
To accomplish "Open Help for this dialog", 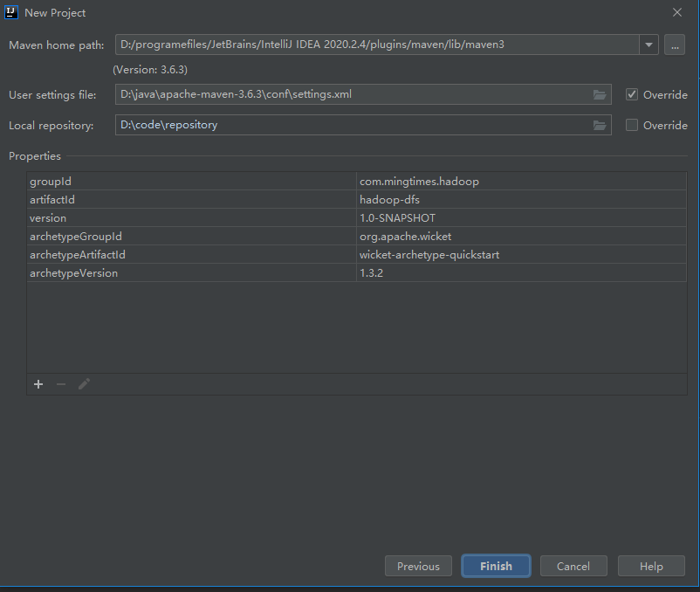I will 651,566.
